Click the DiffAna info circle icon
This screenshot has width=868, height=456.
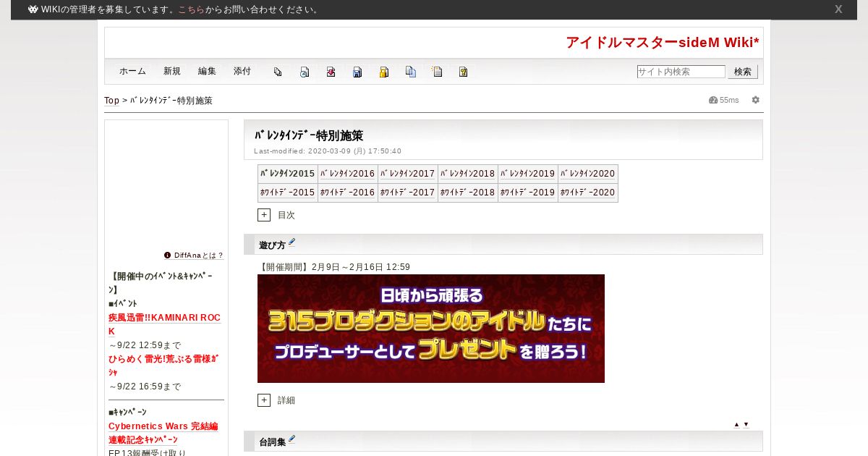coord(167,256)
